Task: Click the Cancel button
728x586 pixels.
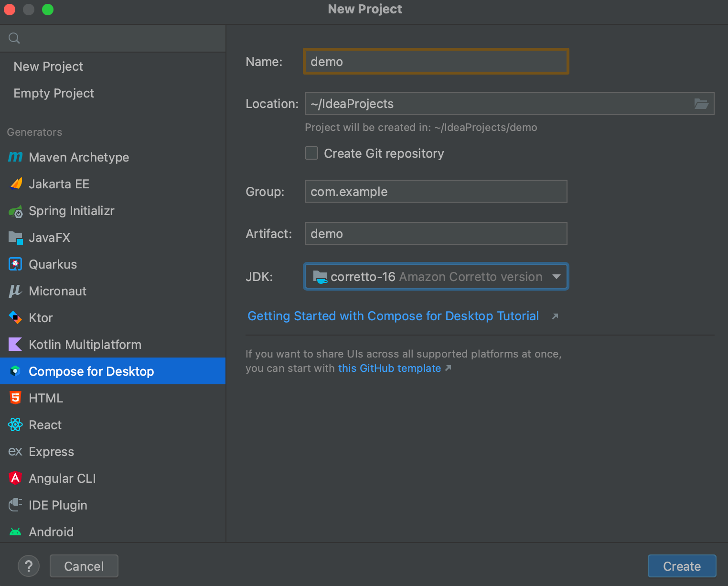Action: pos(84,566)
